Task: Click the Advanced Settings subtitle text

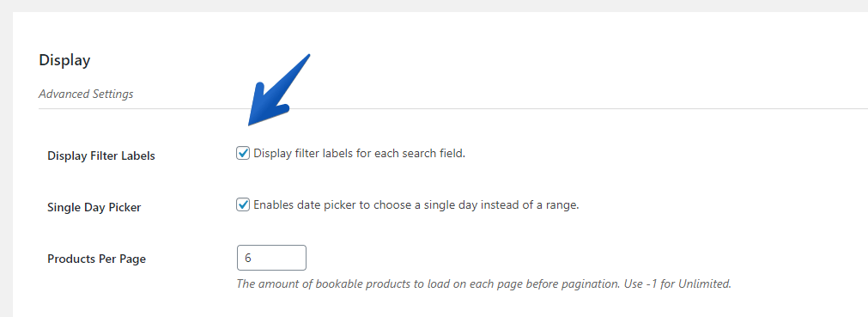Action: click(86, 94)
